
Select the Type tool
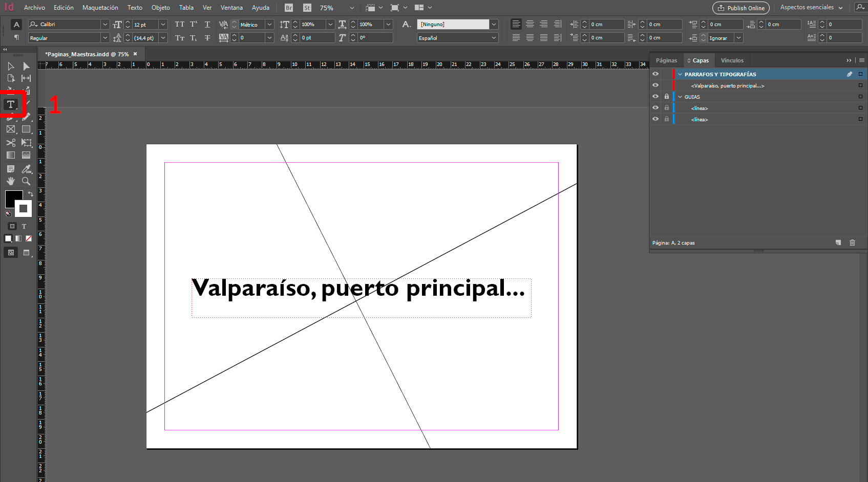11,104
